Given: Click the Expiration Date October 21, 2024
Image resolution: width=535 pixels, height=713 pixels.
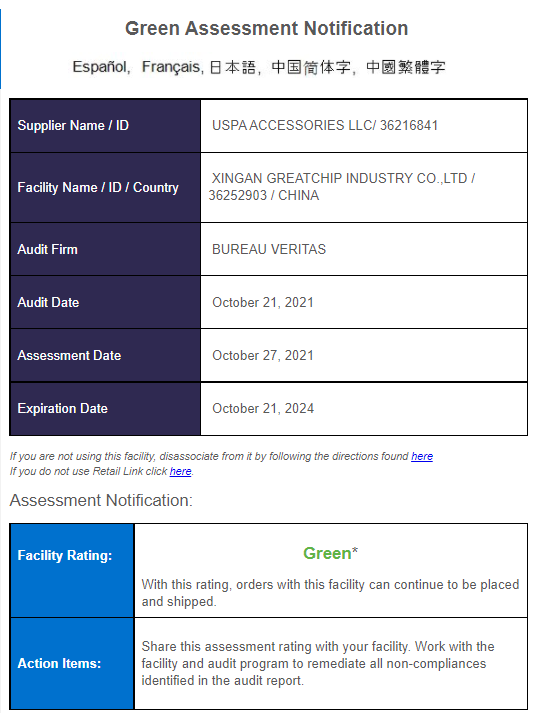Looking at the screenshot, I should (x=263, y=408).
